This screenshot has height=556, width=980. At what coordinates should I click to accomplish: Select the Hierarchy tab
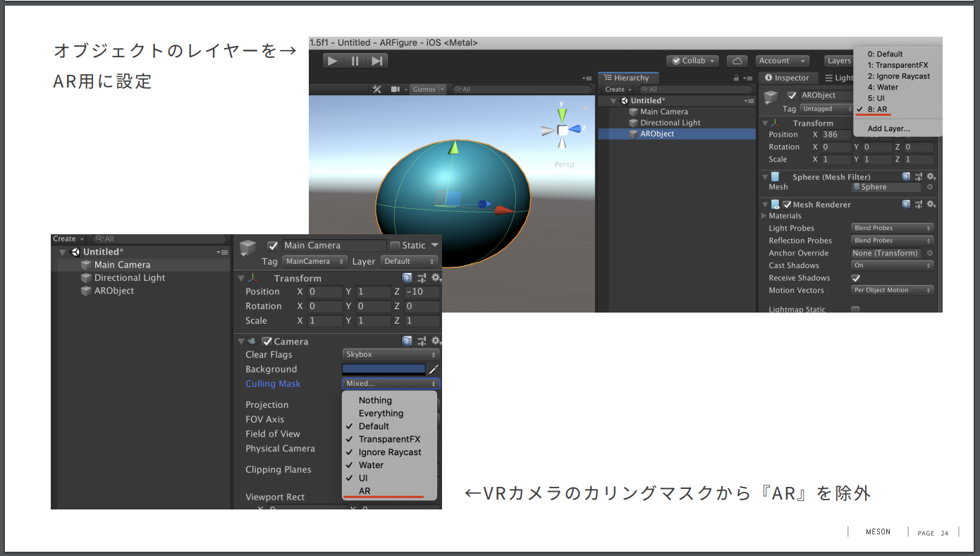click(x=627, y=78)
